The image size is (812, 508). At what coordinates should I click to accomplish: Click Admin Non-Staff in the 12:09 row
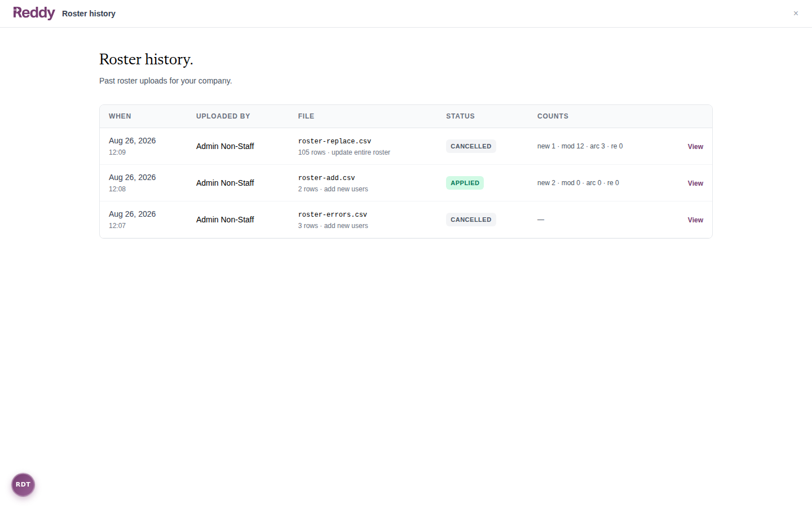225,146
